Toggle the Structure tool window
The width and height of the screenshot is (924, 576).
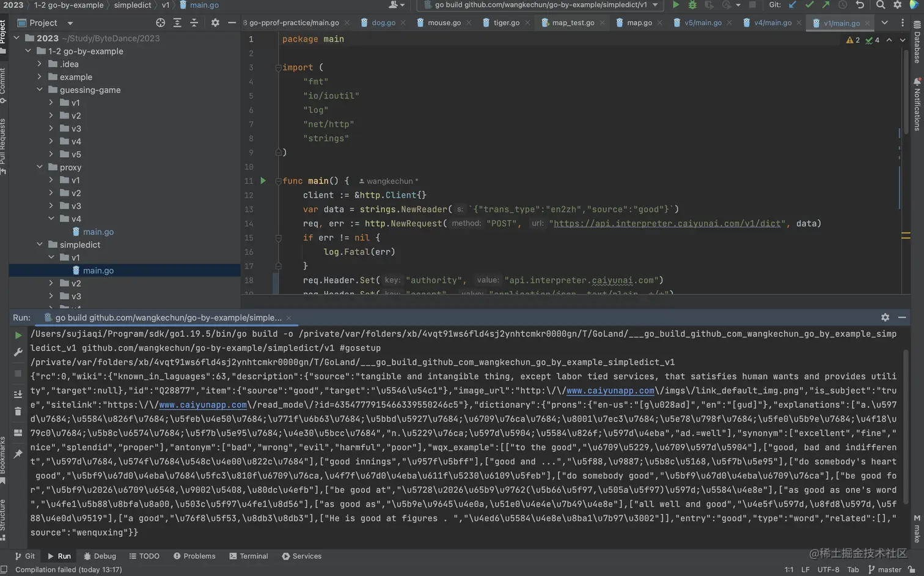tap(3, 520)
